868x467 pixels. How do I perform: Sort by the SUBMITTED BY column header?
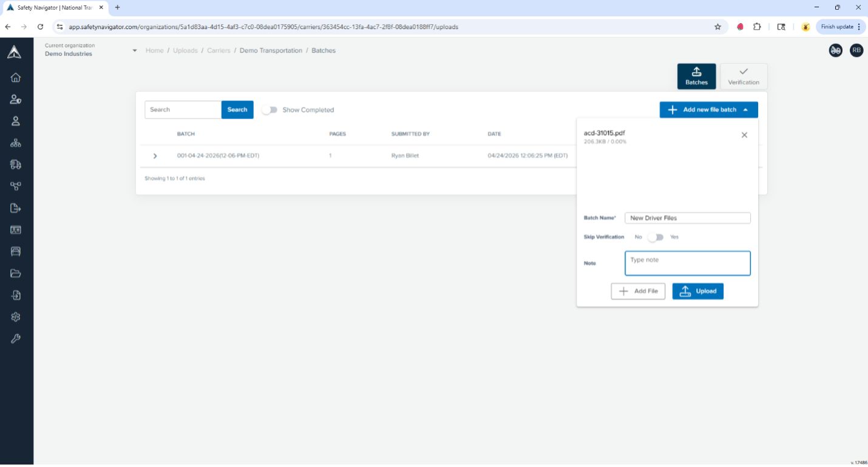(x=410, y=134)
